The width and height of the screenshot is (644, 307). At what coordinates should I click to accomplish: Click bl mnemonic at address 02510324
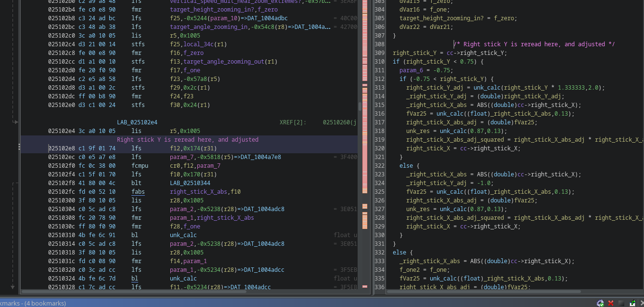pyautogui.click(x=135, y=279)
